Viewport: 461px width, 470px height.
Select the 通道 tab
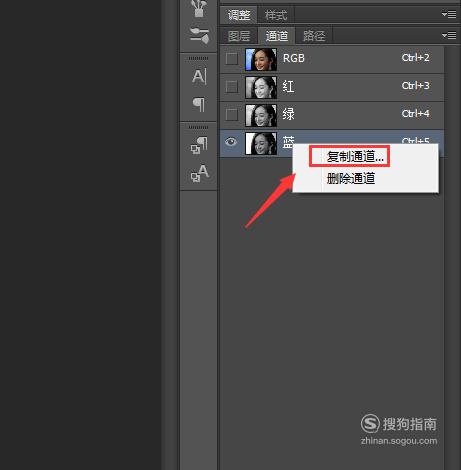click(x=277, y=36)
